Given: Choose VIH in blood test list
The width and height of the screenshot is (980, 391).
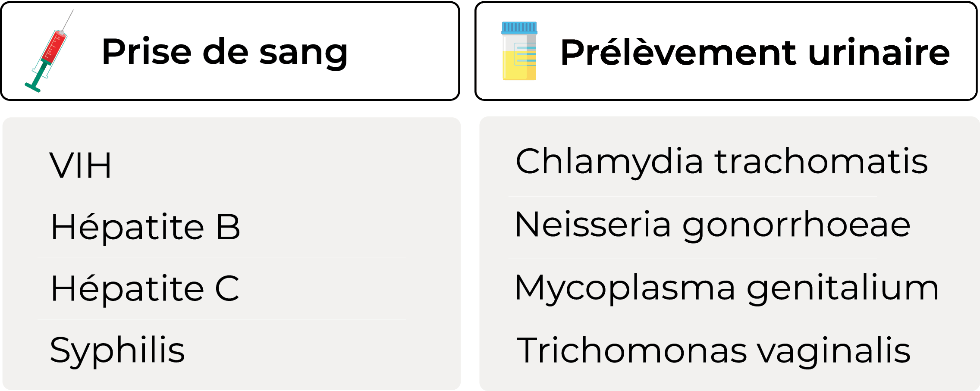Looking at the screenshot, I should coord(81,165).
